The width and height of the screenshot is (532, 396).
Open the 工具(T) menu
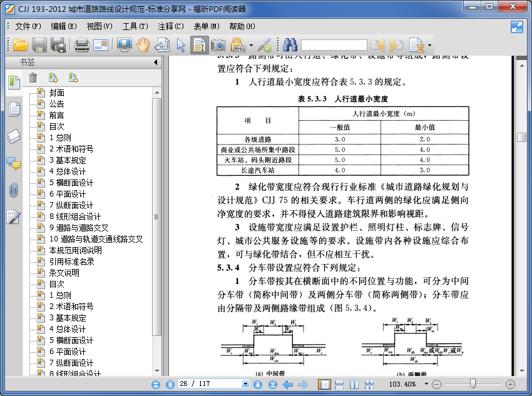click(x=135, y=26)
